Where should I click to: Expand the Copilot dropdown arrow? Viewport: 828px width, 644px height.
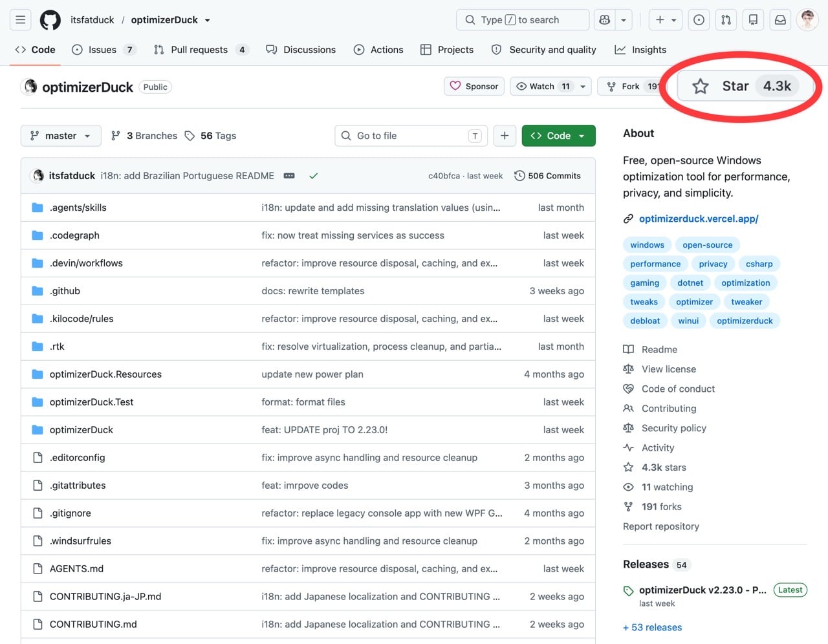(x=624, y=20)
